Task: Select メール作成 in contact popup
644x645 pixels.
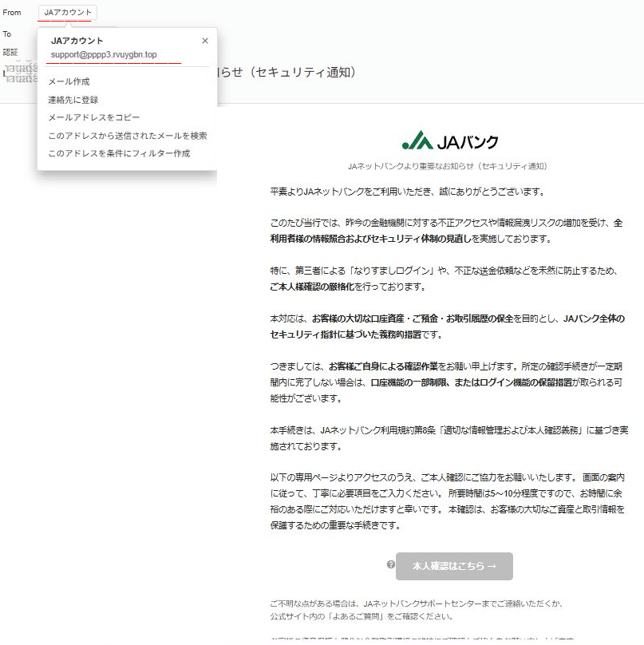Action: 69,81
